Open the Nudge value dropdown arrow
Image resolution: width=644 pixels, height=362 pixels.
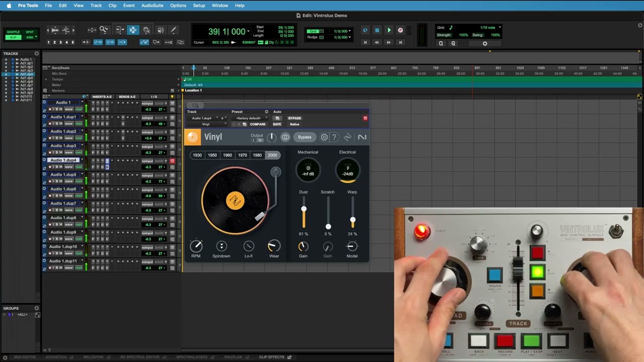point(350,37)
